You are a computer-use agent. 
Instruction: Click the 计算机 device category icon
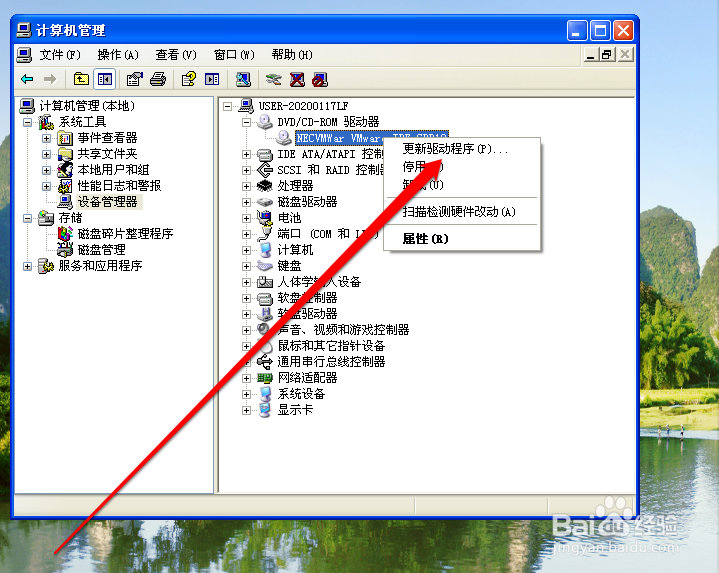[x=265, y=250]
